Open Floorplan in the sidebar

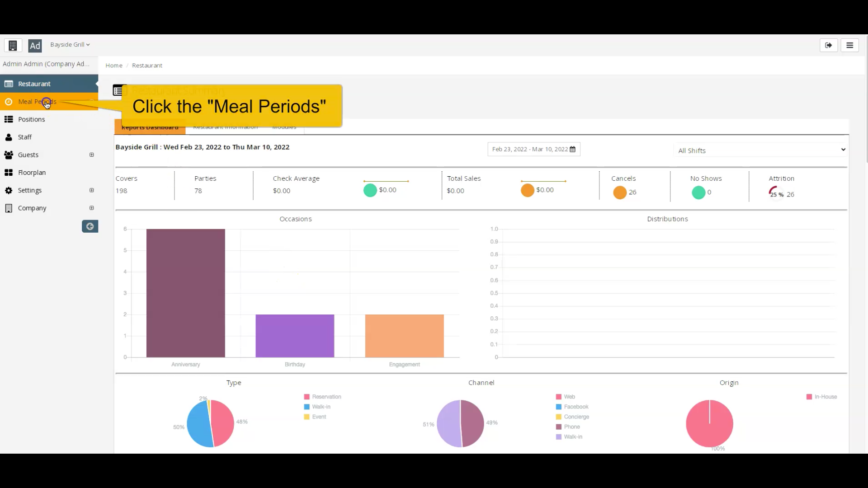coord(49,173)
